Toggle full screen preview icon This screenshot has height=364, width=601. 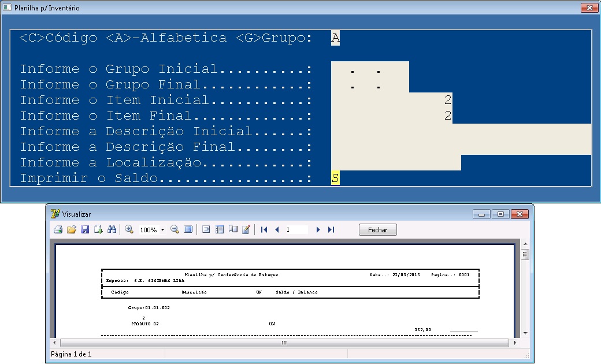pos(188,230)
